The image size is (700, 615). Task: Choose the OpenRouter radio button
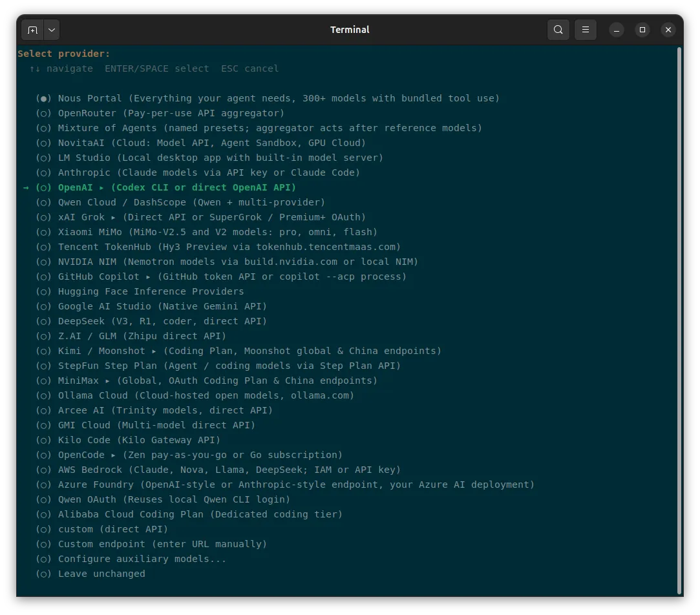click(43, 113)
